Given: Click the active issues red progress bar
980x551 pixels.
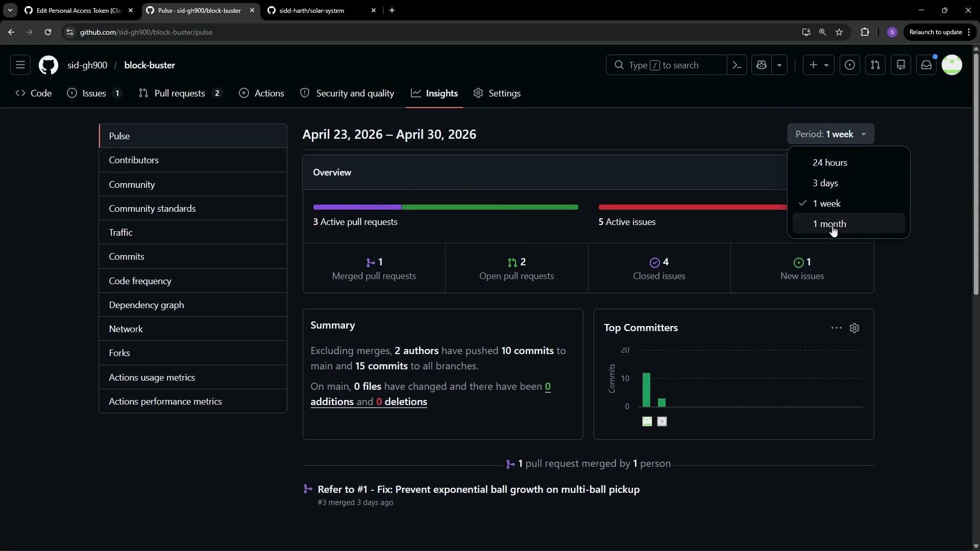Looking at the screenshot, I should (693, 207).
